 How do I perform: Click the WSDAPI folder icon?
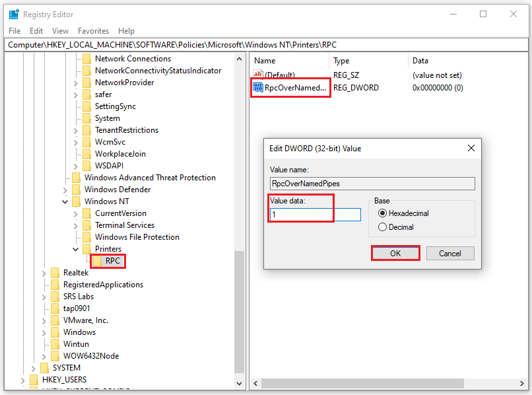point(86,166)
